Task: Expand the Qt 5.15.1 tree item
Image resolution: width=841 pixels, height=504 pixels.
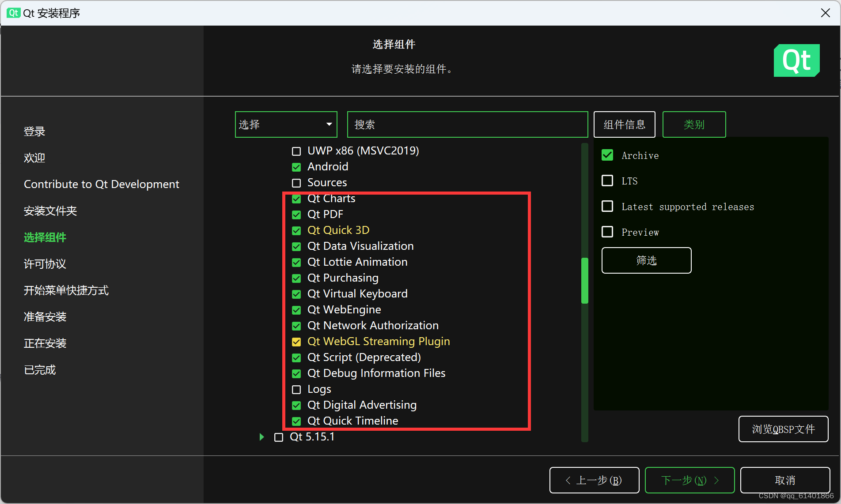Action: (261, 437)
